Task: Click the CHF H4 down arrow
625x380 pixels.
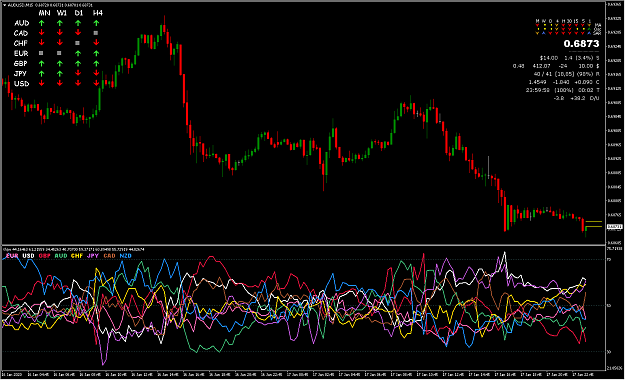Action: [96, 43]
